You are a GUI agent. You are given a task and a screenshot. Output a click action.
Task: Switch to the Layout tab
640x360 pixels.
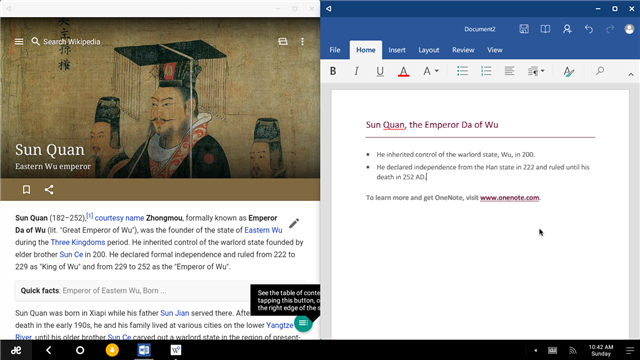(x=429, y=50)
